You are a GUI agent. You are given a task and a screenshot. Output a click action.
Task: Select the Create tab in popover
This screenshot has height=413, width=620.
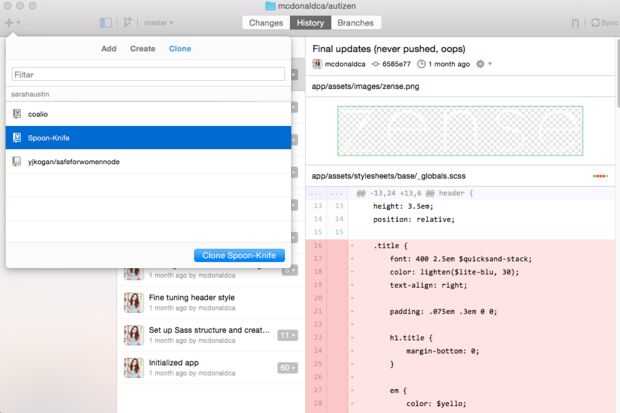142,49
